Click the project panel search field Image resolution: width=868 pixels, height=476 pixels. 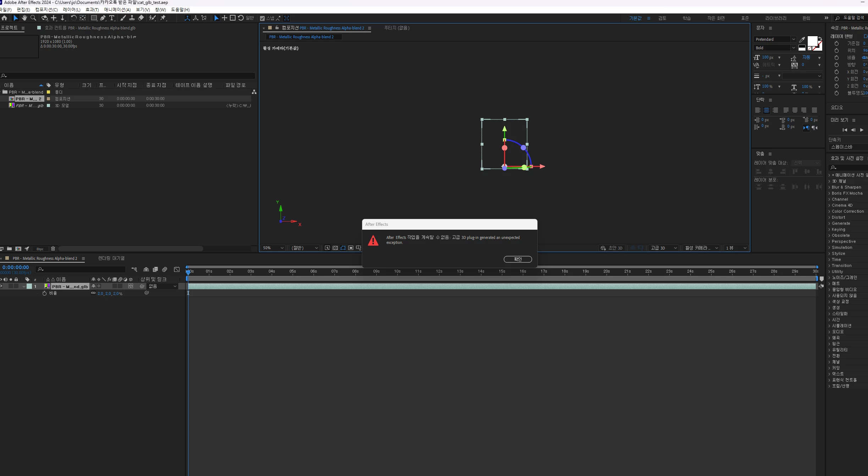click(128, 75)
